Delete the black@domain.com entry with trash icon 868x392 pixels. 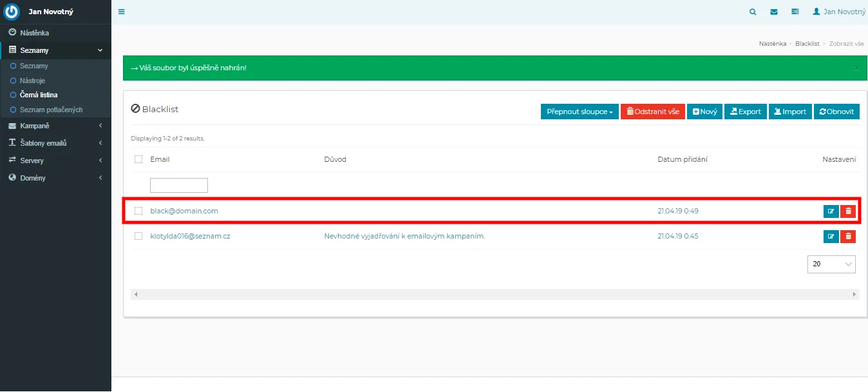tap(848, 211)
